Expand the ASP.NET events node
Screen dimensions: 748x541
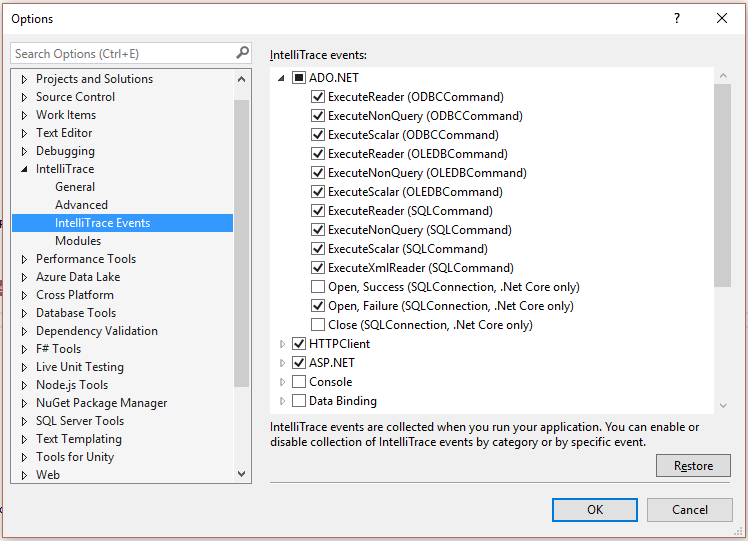[282, 363]
